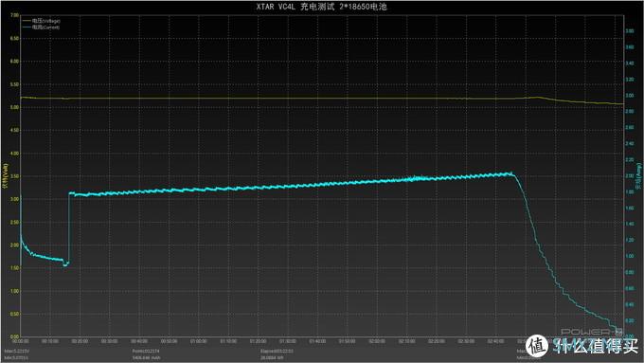Click the XTAR VC4L chart title

(321, 7)
